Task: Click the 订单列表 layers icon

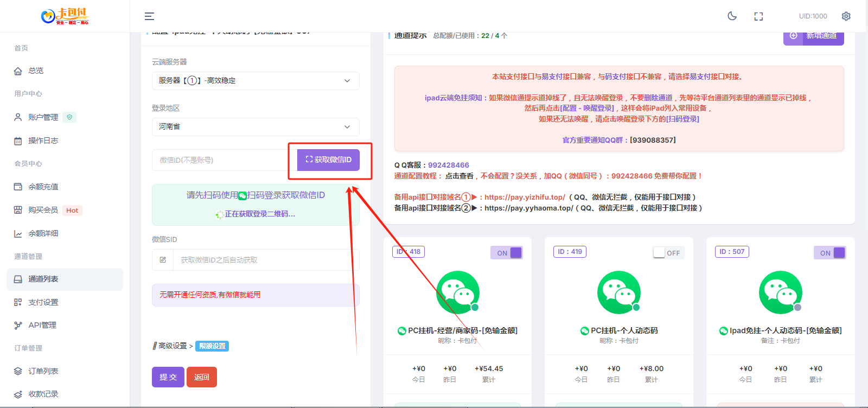Action: (x=18, y=371)
